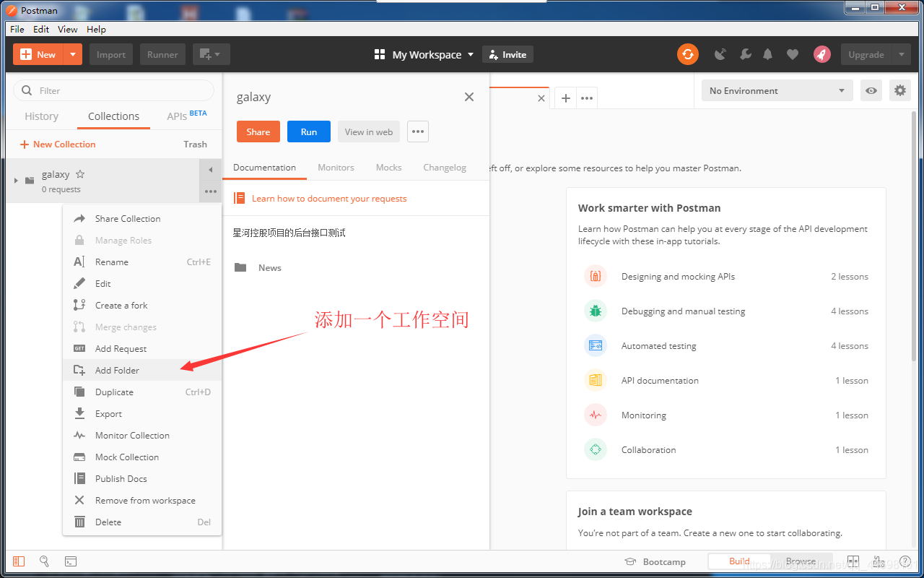Select Rename in context menu
The height and width of the screenshot is (578, 924).
tap(142, 262)
